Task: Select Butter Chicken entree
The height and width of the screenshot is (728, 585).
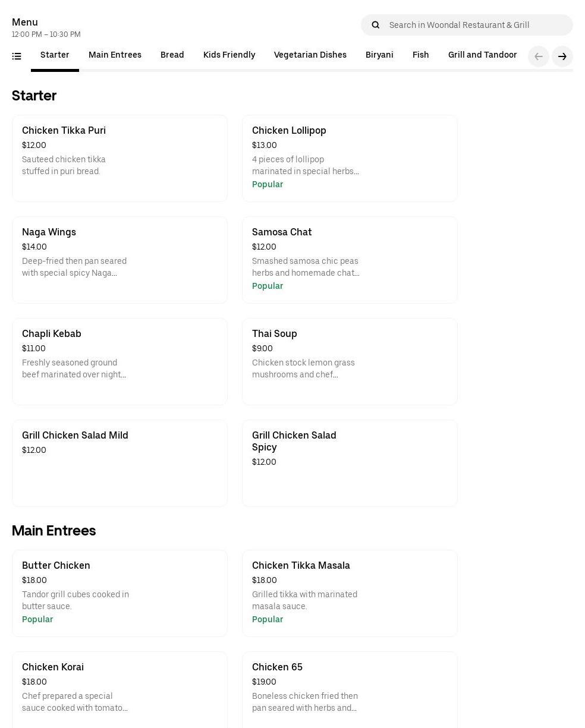Action: tap(119, 593)
